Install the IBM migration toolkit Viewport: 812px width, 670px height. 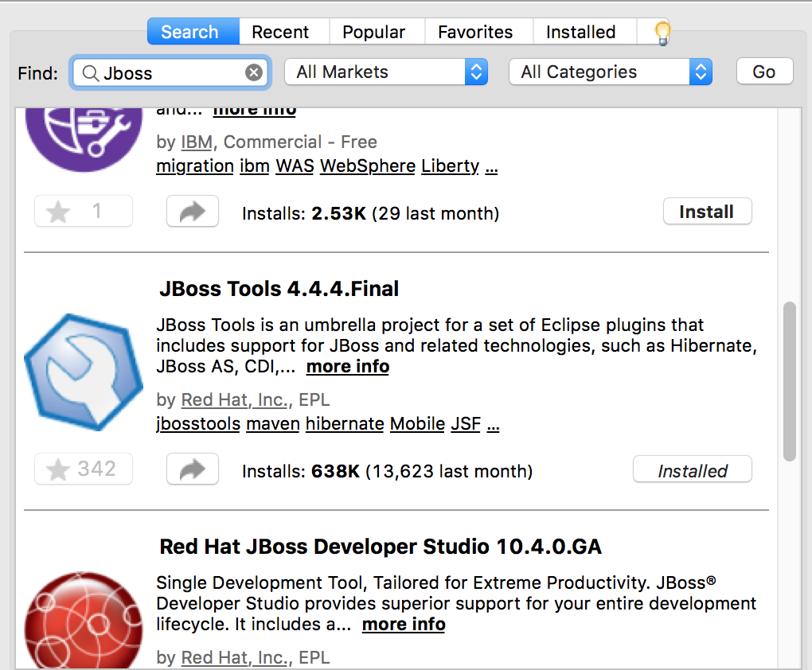707,211
